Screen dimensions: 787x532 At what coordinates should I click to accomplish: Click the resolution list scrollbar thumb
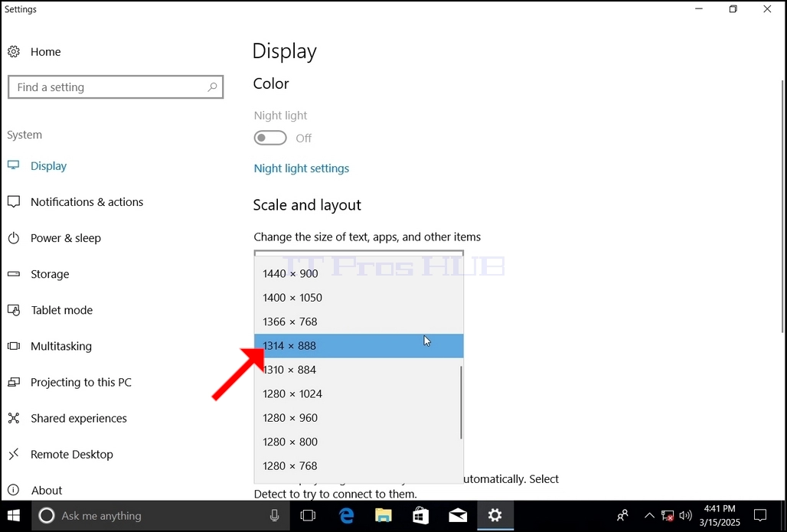click(x=461, y=403)
